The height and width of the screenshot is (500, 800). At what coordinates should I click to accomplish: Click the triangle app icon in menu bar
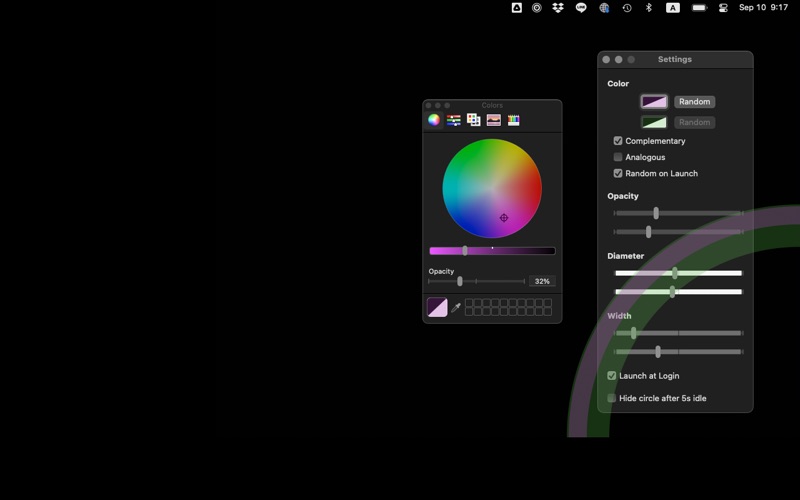(x=516, y=8)
